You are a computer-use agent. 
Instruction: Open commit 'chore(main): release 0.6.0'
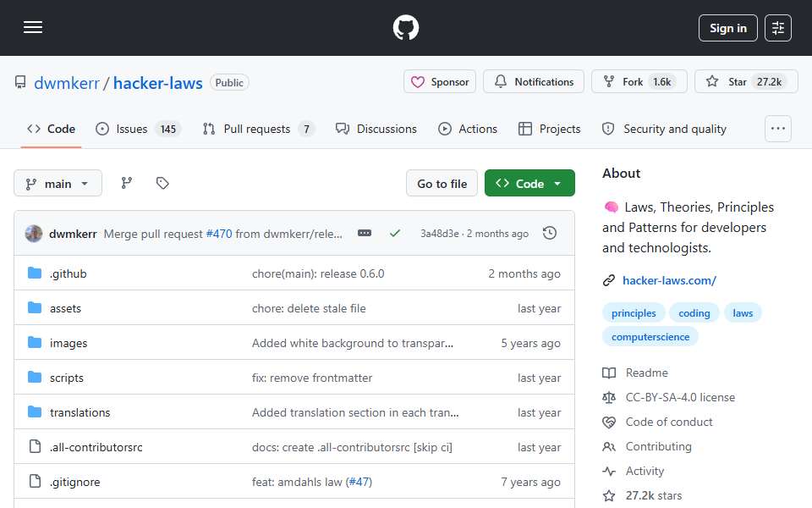click(x=318, y=273)
